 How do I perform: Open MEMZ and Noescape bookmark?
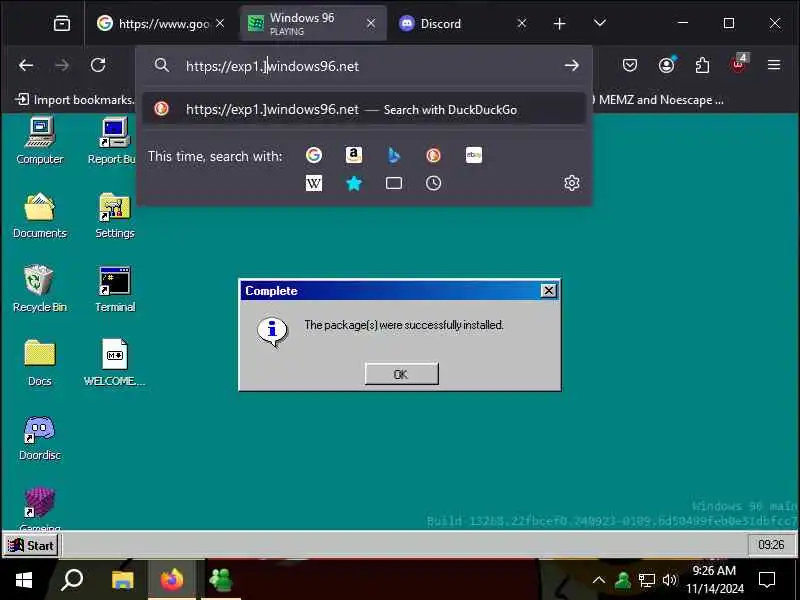(659, 99)
